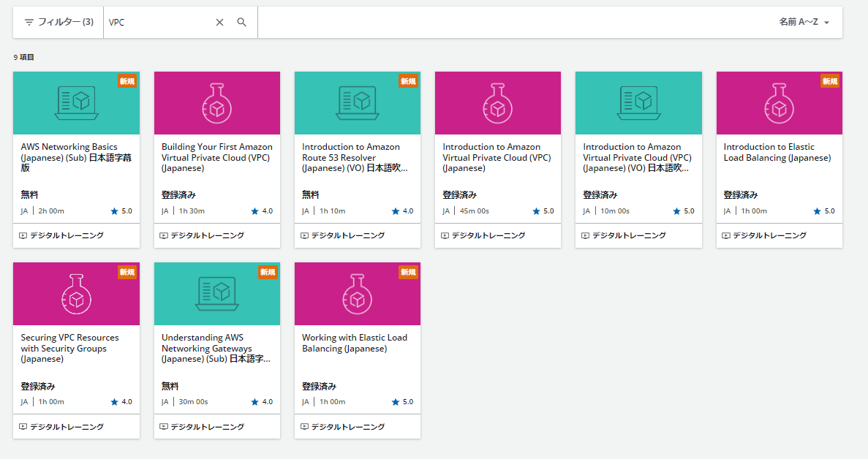Open the 名前 A~Z sort dropdown
This screenshot has height=459, width=868.
pyautogui.click(x=804, y=22)
